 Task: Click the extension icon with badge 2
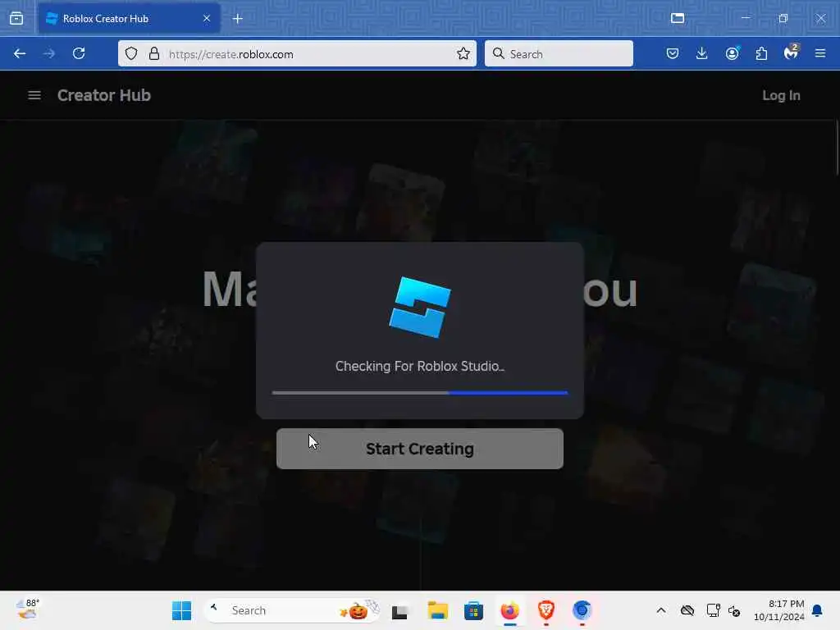tap(792, 52)
